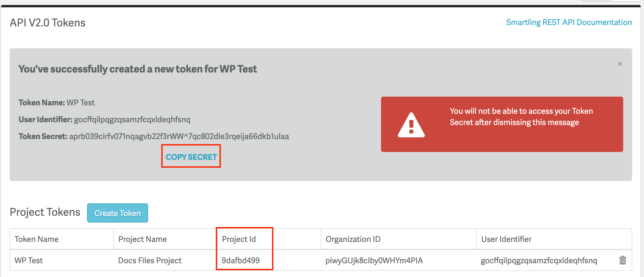This screenshot has width=644, height=277.
Task: Select the WP Test cell in table
Action: point(29,260)
